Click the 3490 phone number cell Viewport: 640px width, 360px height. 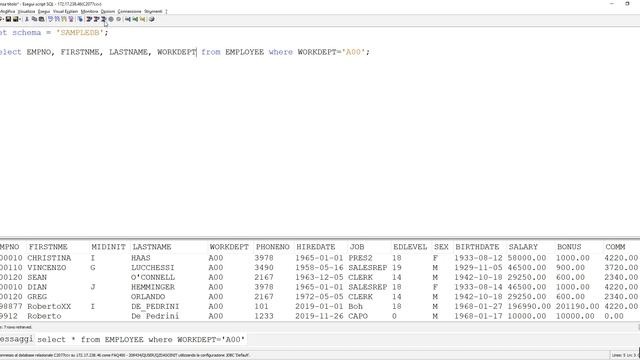pos(264,268)
